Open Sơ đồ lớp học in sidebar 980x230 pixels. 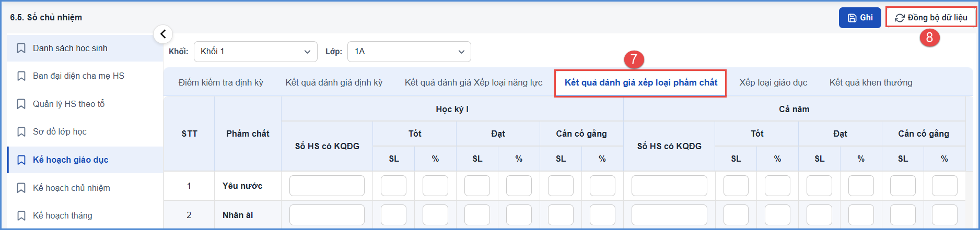(x=85, y=132)
